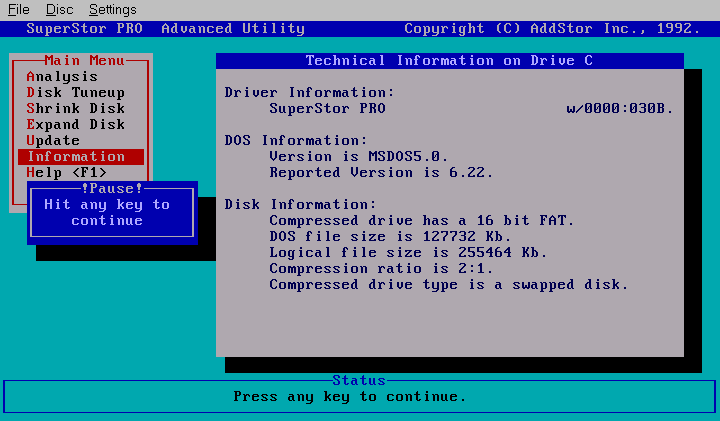Click the Hit any key to continue pause box
This screenshot has width=720, height=421.
112,213
